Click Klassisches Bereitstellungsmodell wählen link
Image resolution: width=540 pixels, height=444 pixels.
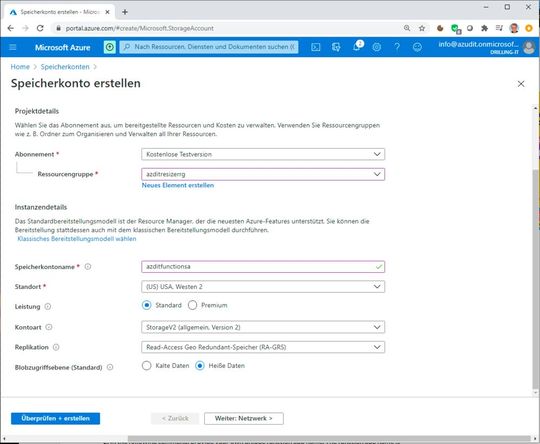pos(76,239)
